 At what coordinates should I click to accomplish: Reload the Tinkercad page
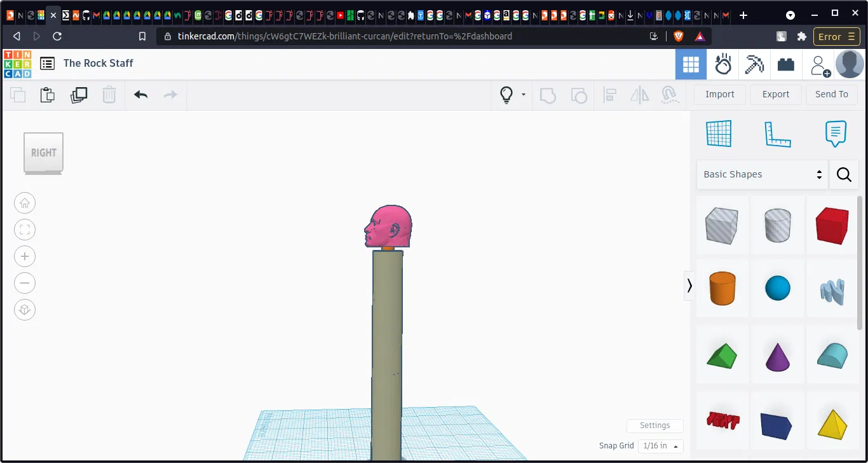(57, 36)
